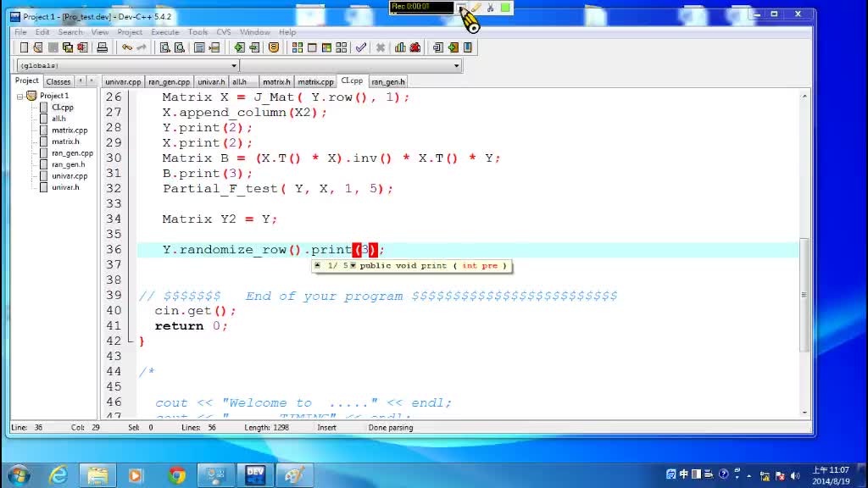Click the Find toolbar icon
Screen dimensions: 868x488
coord(165,47)
